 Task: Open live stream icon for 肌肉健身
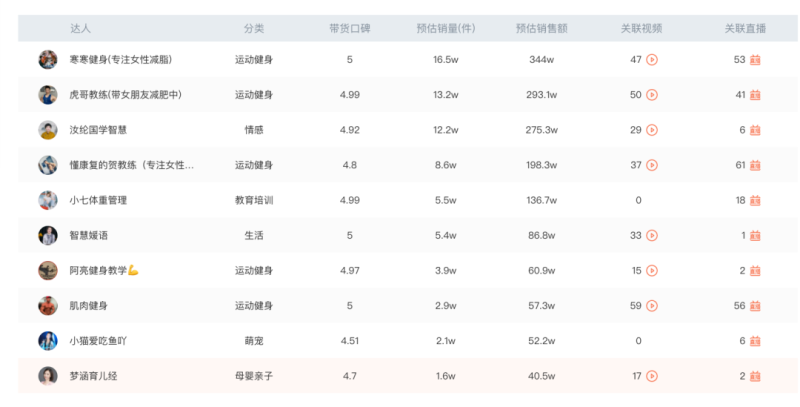coord(755,306)
